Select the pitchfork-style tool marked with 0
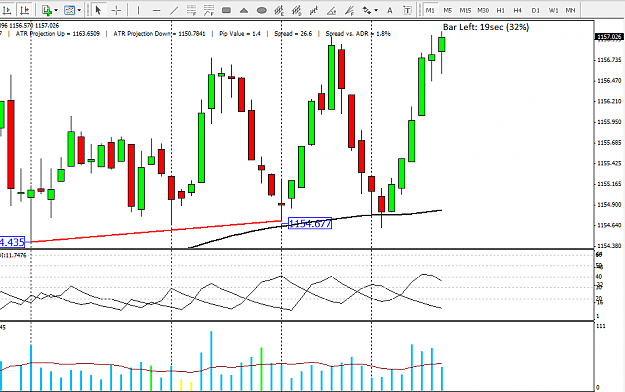The width and height of the screenshot is (625, 392). (297, 10)
